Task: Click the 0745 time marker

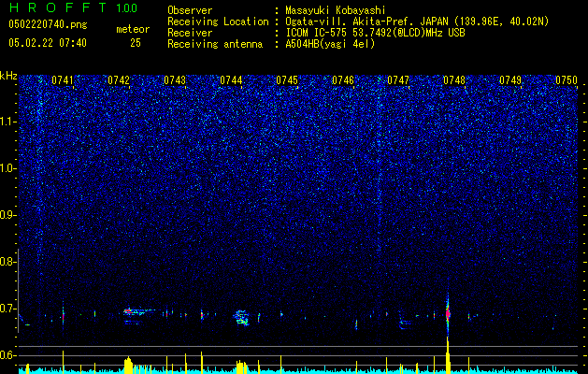Action: click(287, 80)
